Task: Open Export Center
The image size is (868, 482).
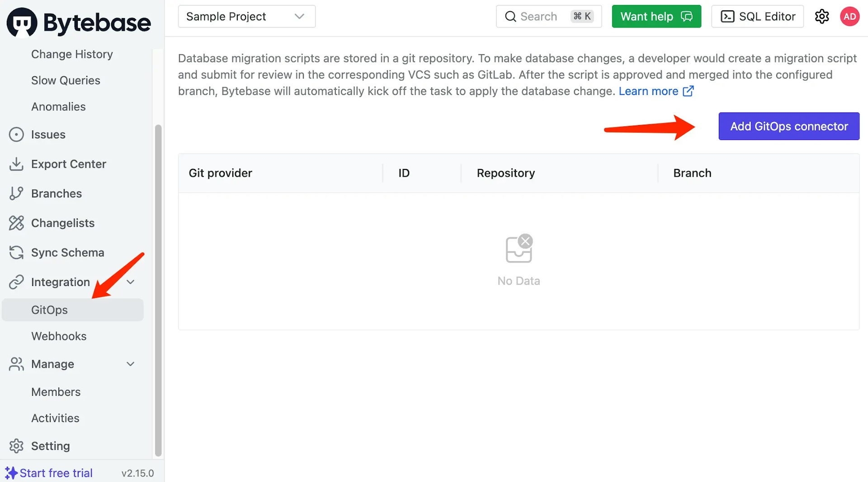Action: [69, 164]
